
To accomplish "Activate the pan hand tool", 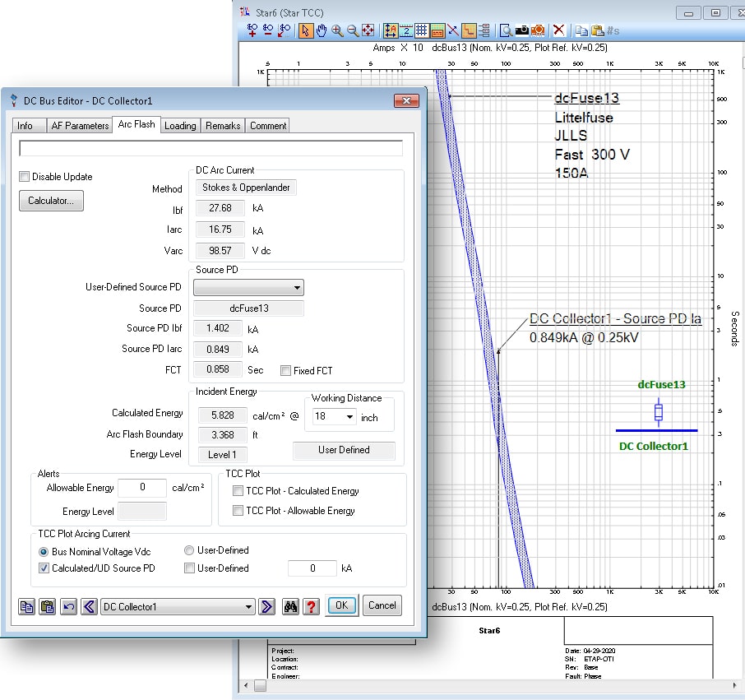I will pyautogui.click(x=322, y=30).
